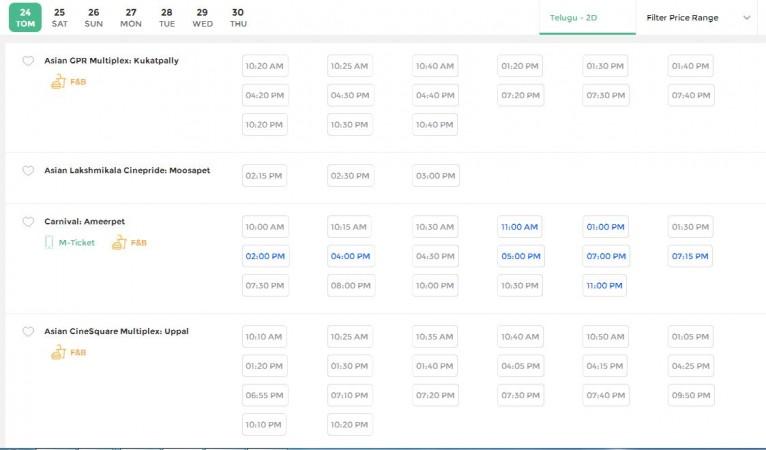766x450 pixels.
Task: Book 11:00 AM show at Carnival Ameerpet
Action: [520, 227]
